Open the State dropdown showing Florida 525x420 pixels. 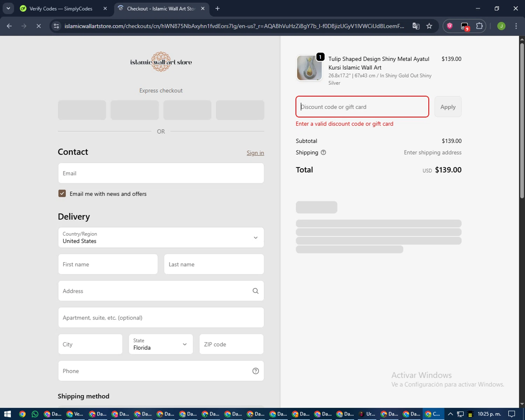click(161, 344)
